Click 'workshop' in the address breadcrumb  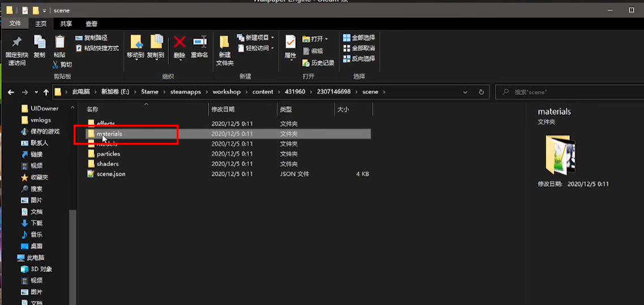[227, 92]
